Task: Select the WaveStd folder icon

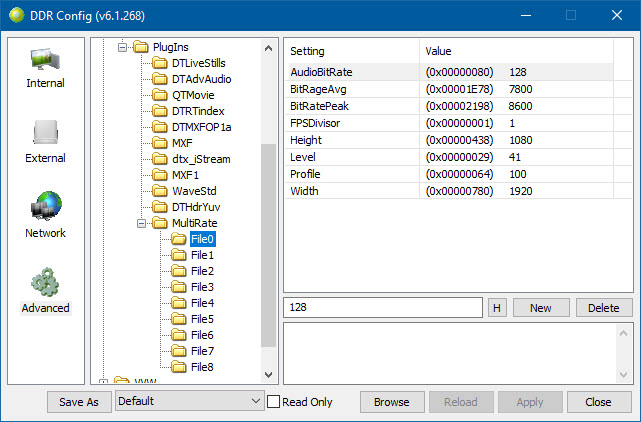Action: (159, 191)
